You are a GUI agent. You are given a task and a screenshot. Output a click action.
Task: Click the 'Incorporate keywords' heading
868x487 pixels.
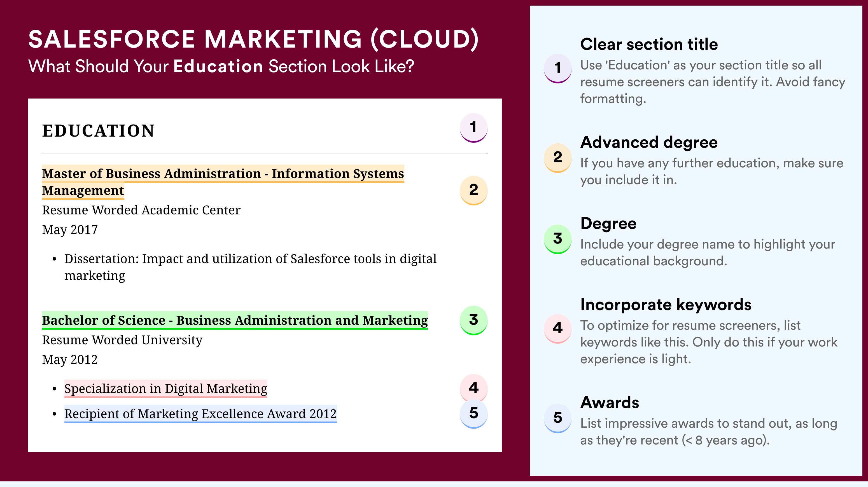click(666, 305)
